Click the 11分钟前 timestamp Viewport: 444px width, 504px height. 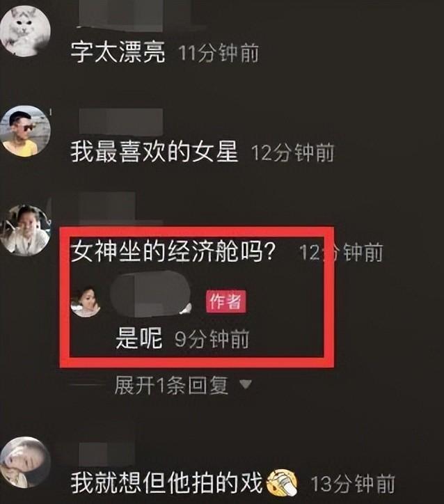[x=219, y=53]
